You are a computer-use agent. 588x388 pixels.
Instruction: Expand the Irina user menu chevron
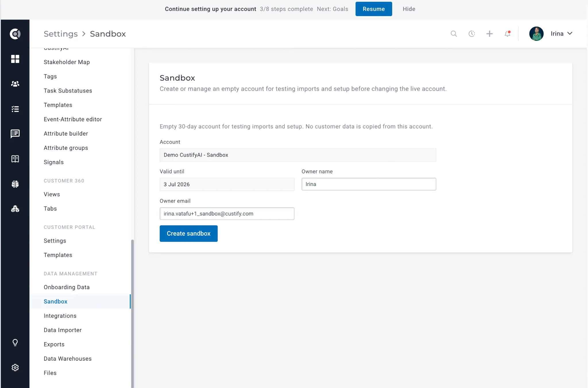[x=570, y=34]
